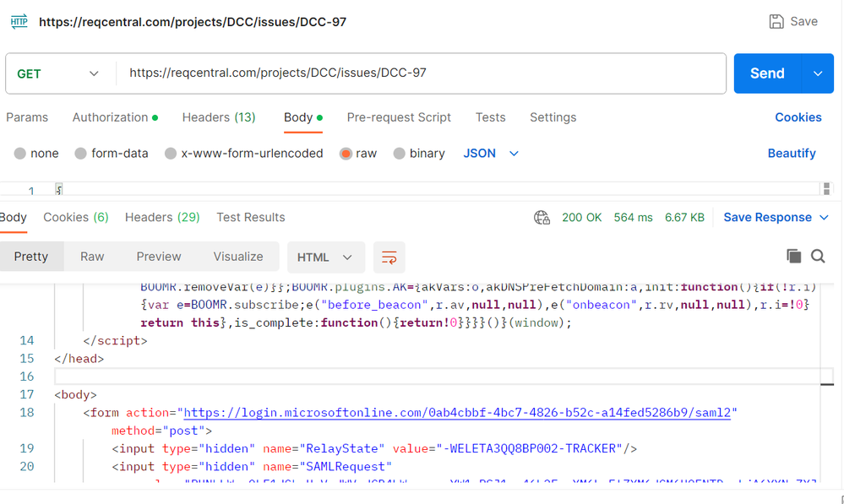The width and height of the screenshot is (844, 504).
Task: Click the SAMLRequest input line
Action: (252, 466)
